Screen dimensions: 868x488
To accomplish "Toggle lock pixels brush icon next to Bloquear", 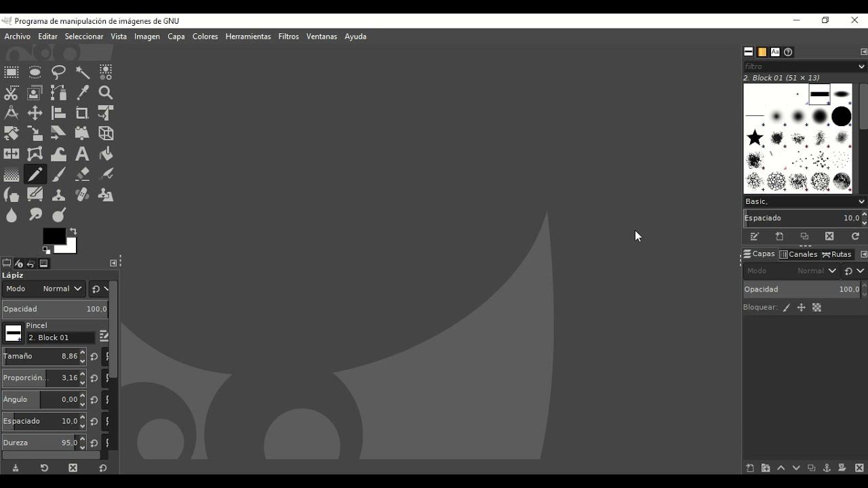I will 787,308.
